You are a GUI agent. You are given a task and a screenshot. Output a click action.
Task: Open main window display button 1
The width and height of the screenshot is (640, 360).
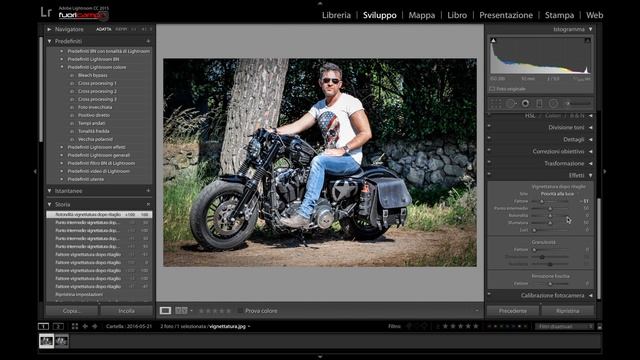[43, 326]
